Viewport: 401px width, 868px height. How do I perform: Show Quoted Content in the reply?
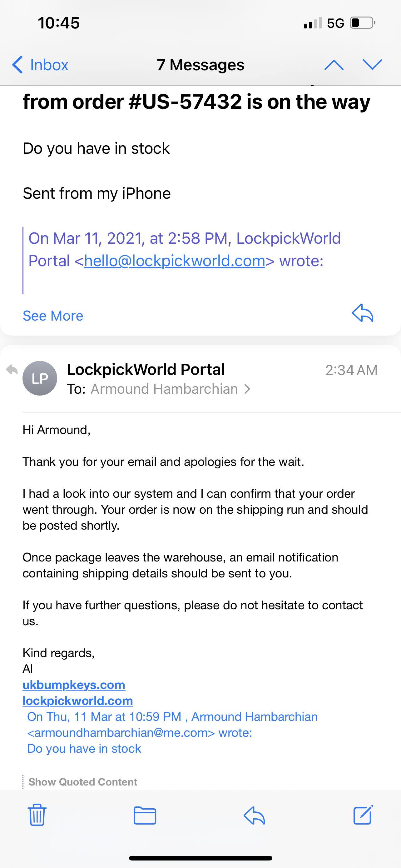point(82,782)
